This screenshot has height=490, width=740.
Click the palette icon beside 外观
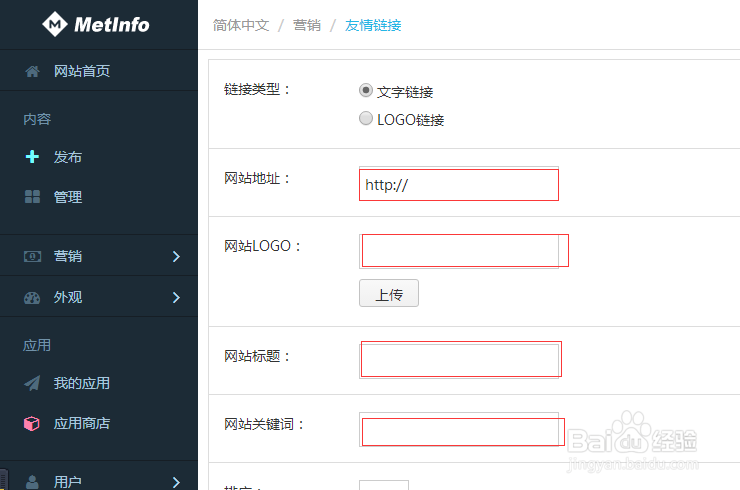coord(32,297)
